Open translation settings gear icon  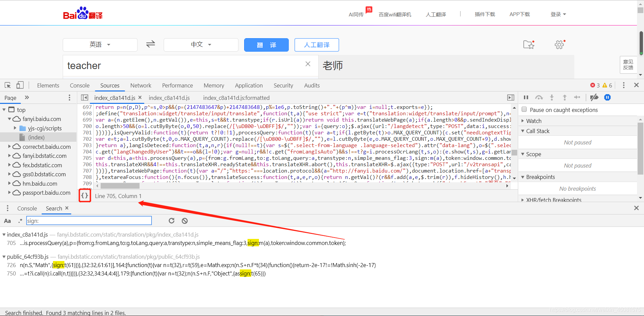point(559,44)
